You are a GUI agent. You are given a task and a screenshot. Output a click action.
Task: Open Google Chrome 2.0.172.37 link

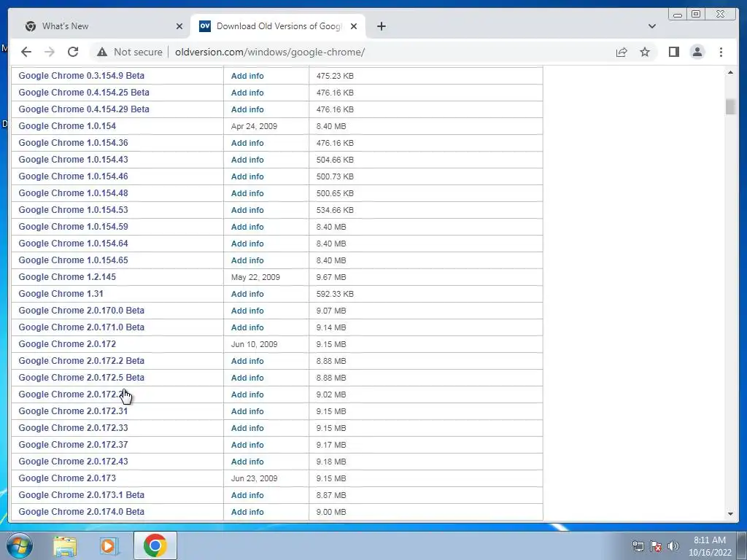click(x=73, y=444)
